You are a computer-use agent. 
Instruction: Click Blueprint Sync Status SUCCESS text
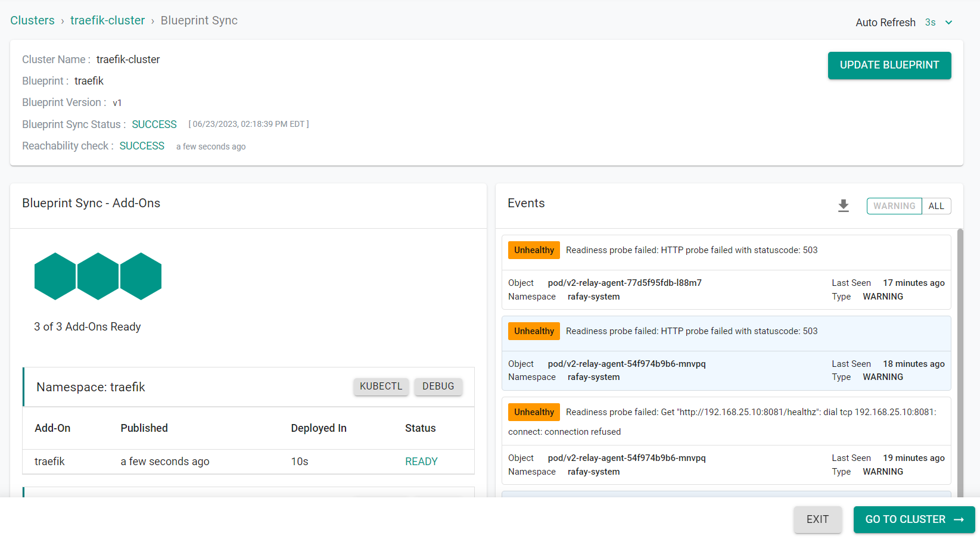(154, 124)
